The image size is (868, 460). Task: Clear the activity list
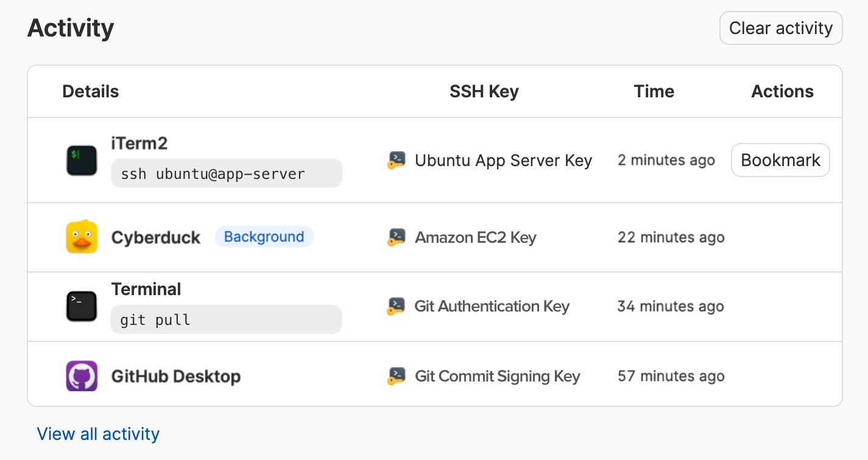click(x=781, y=28)
